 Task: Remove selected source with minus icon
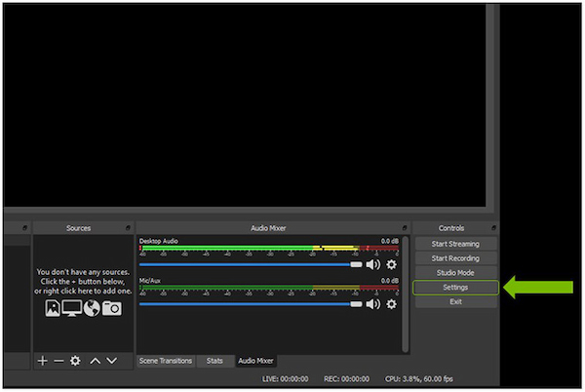tap(58, 361)
